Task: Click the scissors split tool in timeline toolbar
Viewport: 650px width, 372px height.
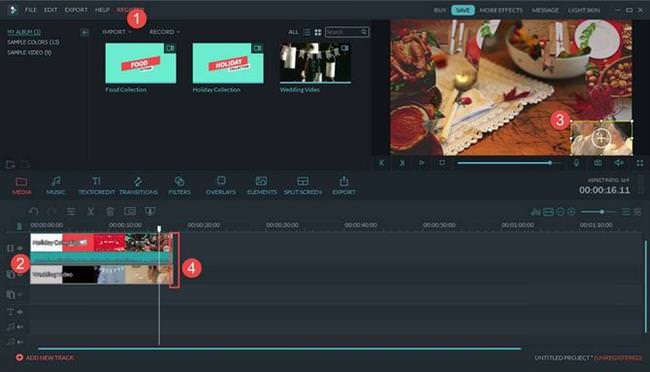Action: point(90,212)
